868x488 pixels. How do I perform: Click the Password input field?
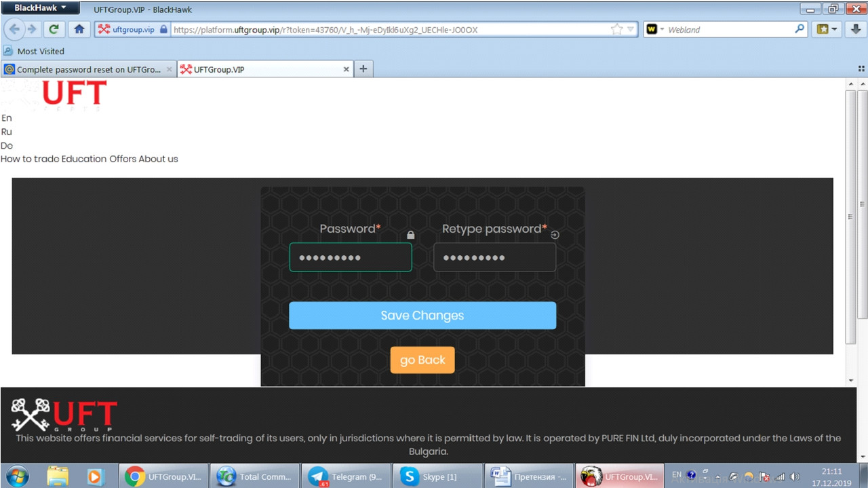pyautogui.click(x=351, y=257)
